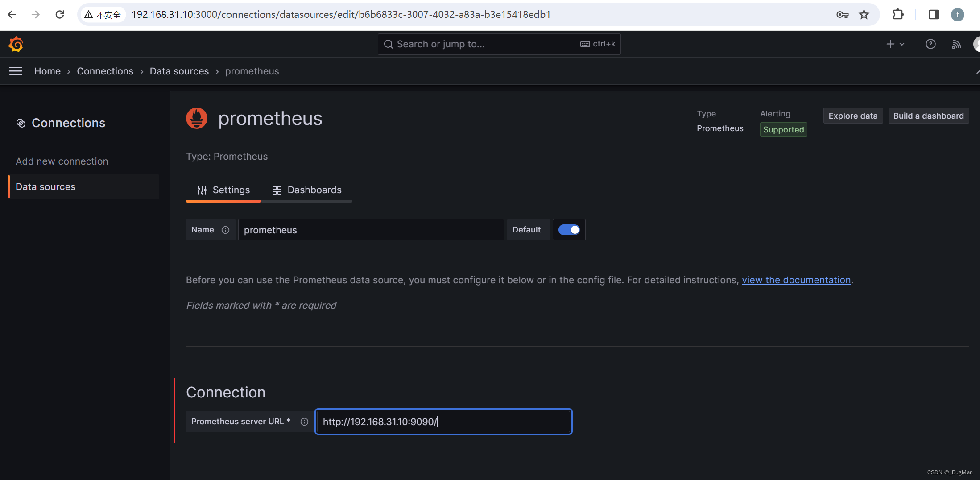Click the Build a dashboard button
Screen dimensions: 980x480
tap(929, 116)
